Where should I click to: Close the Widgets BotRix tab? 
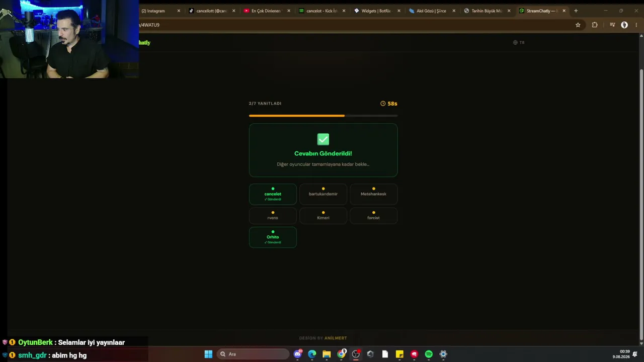[x=399, y=11]
